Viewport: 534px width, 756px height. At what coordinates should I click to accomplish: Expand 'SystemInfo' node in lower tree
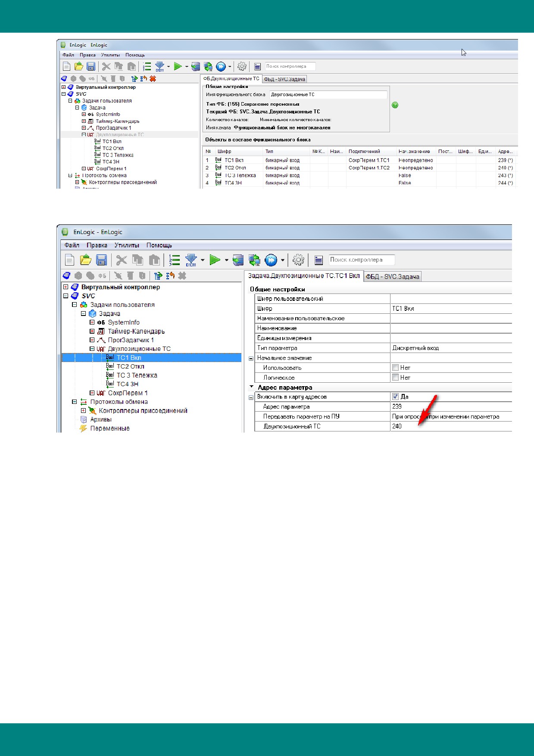[92, 322]
